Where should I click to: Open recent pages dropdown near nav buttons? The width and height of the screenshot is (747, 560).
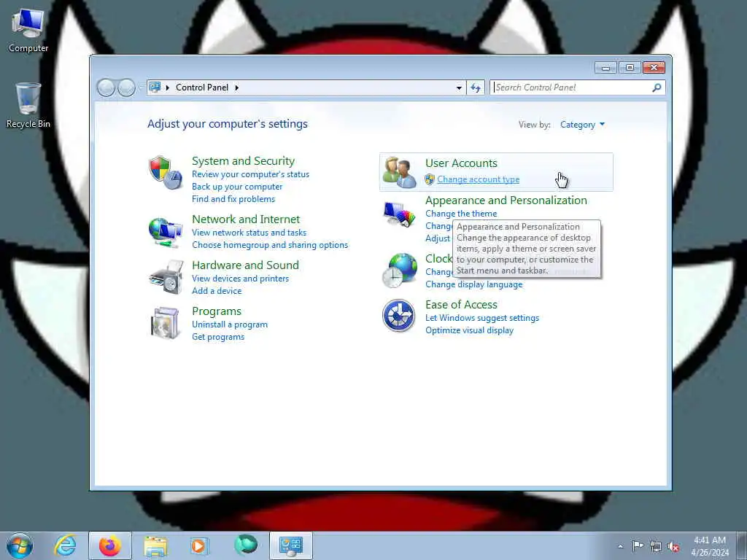tap(140, 87)
